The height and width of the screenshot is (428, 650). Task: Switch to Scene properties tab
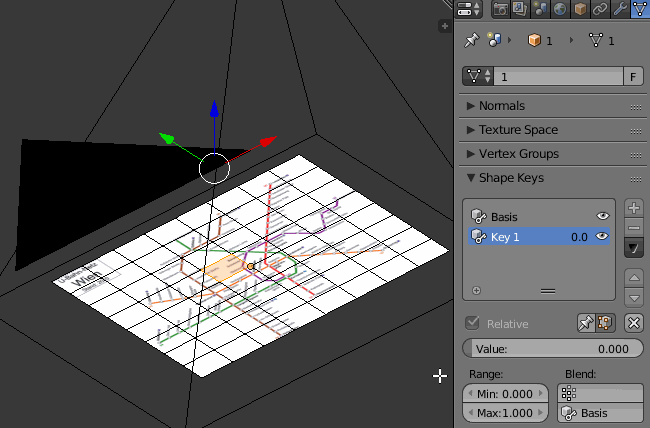(540, 9)
